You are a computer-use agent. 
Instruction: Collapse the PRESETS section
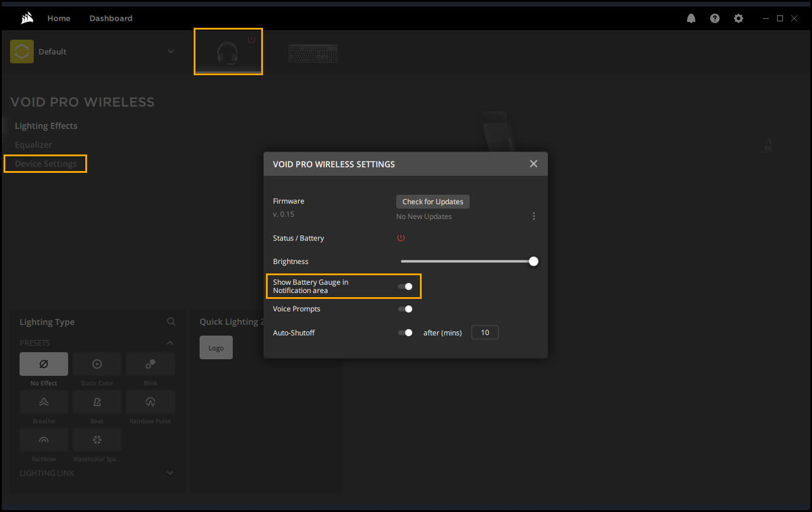(x=170, y=343)
